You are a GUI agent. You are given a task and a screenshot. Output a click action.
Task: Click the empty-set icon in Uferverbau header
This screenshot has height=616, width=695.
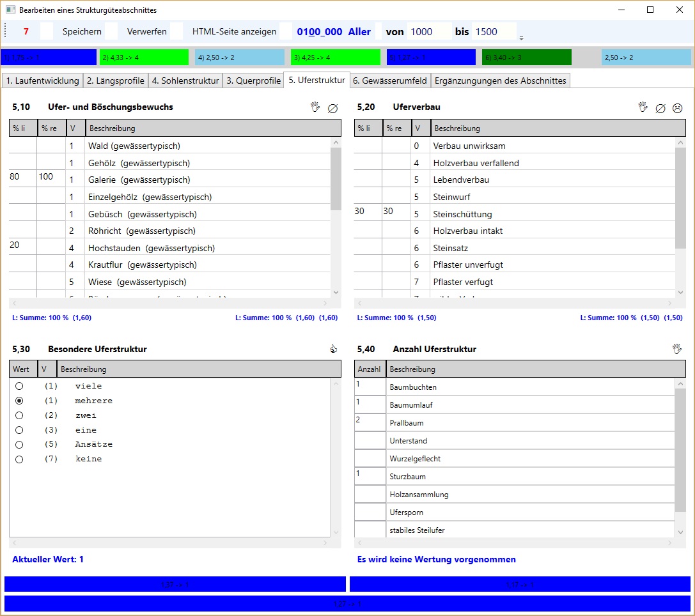pyautogui.click(x=660, y=108)
